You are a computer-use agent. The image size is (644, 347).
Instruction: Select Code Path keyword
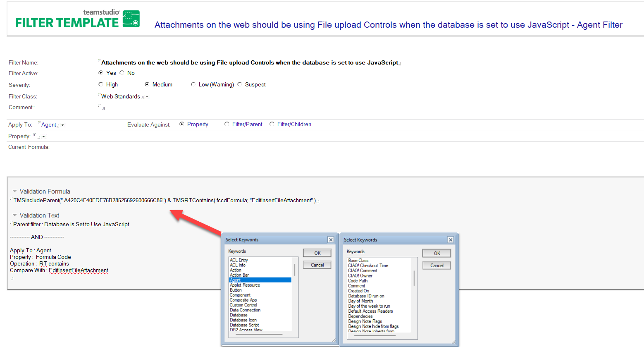(x=358, y=281)
